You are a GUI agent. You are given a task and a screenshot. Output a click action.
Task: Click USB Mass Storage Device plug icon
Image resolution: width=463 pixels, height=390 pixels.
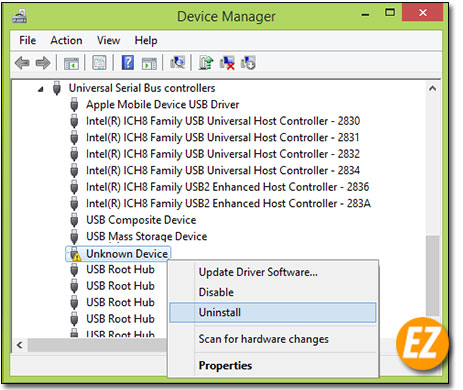(x=74, y=237)
